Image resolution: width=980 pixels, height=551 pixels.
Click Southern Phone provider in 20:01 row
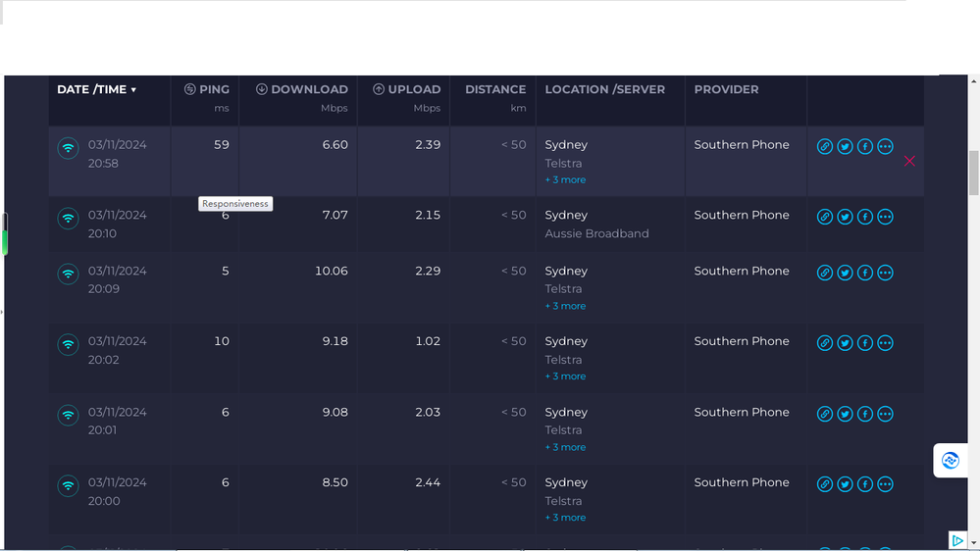(742, 413)
